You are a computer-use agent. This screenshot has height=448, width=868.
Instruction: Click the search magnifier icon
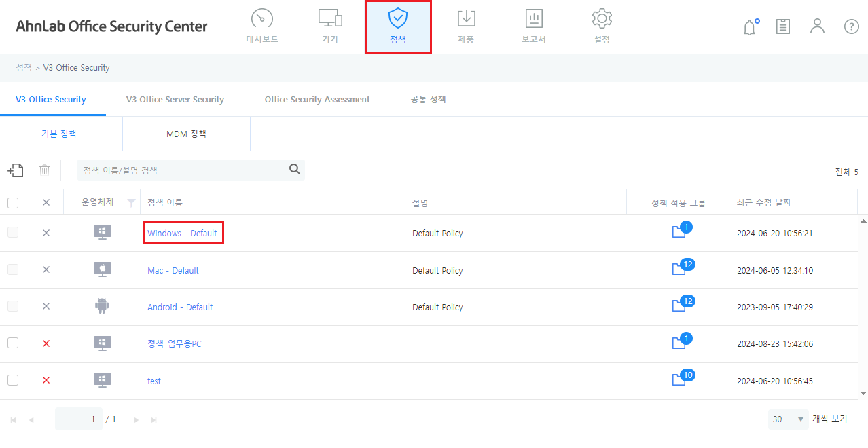tap(295, 170)
